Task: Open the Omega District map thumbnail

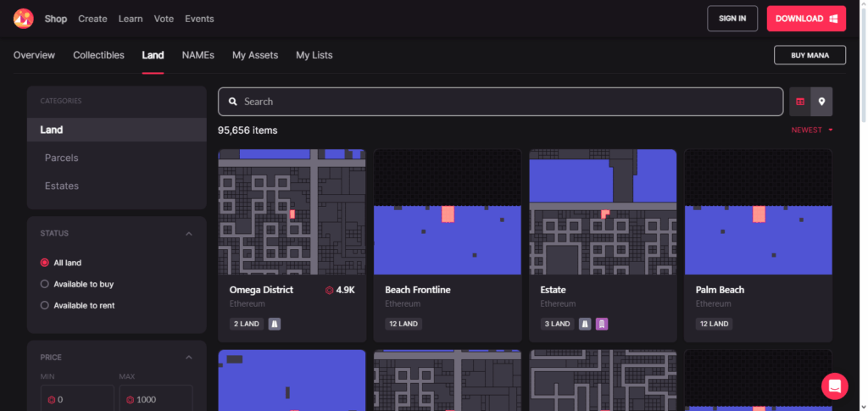Action: coord(292,212)
